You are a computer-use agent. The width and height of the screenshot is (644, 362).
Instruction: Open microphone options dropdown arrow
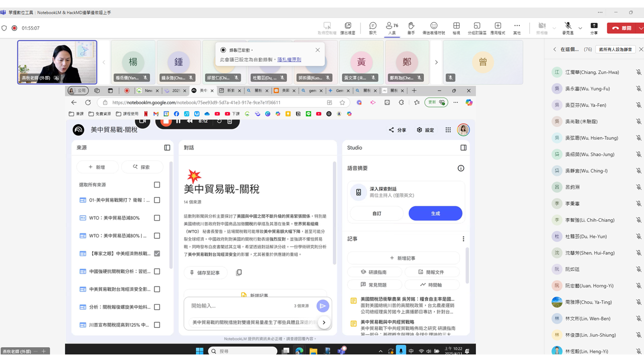pyautogui.click(x=580, y=28)
